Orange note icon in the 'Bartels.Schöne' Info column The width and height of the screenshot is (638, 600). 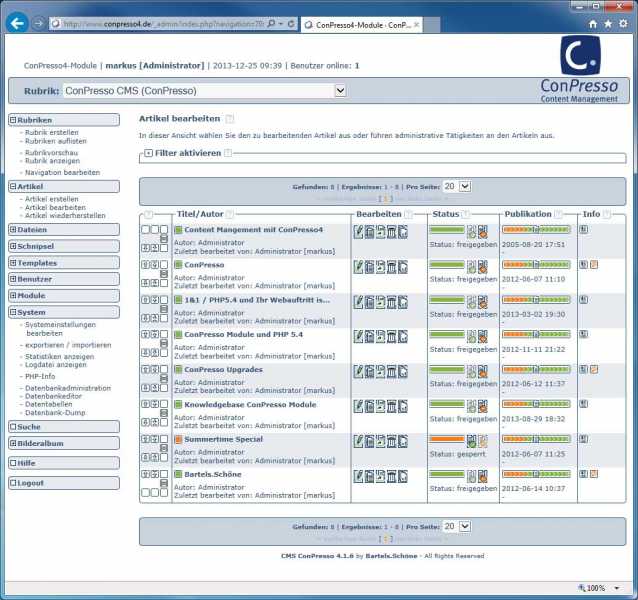(x=594, y=474)
